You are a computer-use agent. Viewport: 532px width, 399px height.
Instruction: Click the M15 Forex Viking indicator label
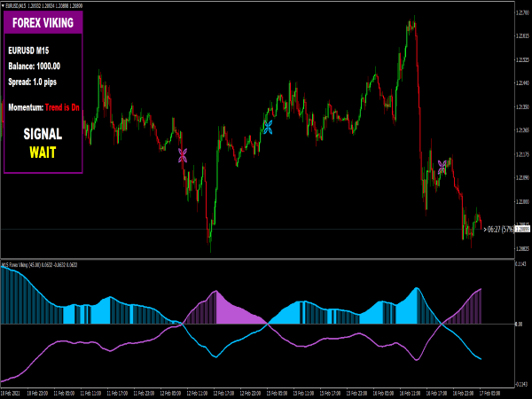point(39,264)
